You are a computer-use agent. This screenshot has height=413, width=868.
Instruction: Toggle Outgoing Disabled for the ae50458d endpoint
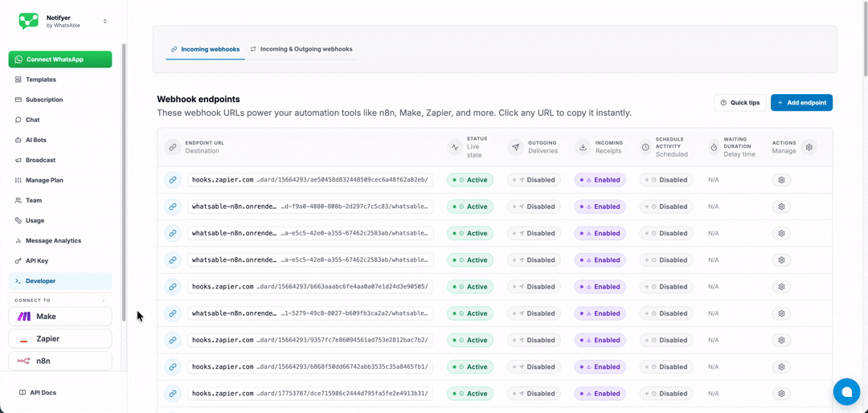point(534,180)
